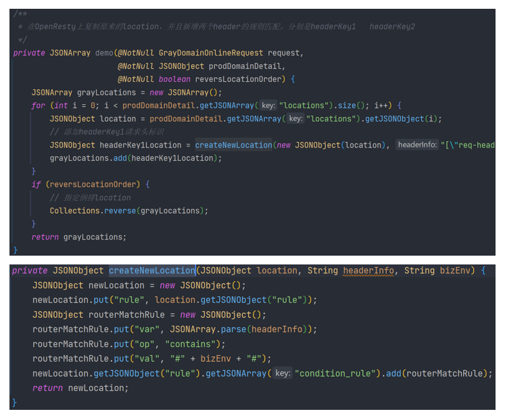Screen dimensions: 505x420
Task: Click the "reverse" method call
Action: click(120, 211)
